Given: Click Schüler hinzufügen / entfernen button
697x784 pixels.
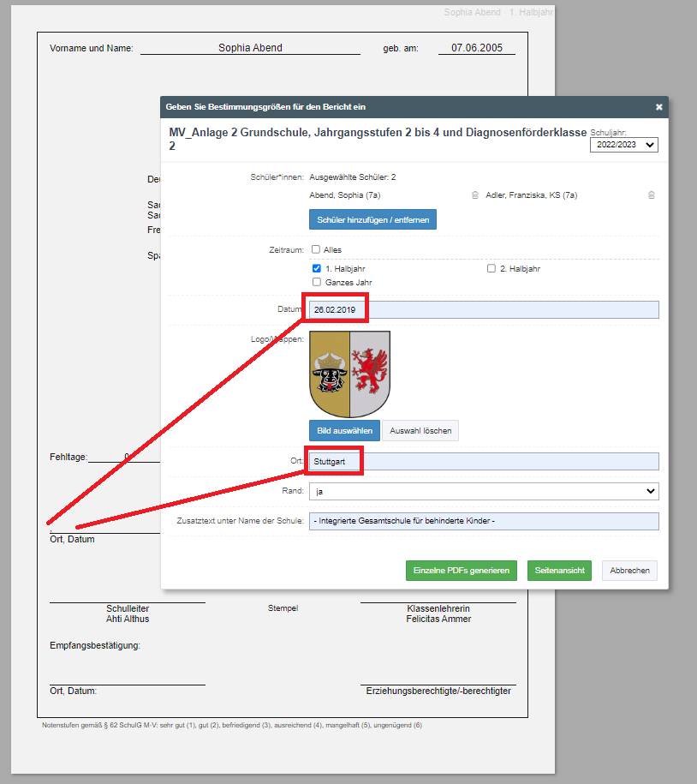Looking at the screenshot, I should 372,219.
